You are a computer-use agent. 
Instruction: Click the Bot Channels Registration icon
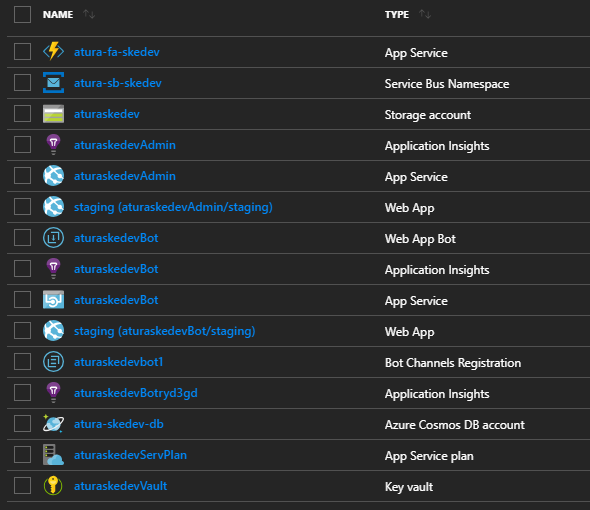pyautogui.click(x=53, y=362)
